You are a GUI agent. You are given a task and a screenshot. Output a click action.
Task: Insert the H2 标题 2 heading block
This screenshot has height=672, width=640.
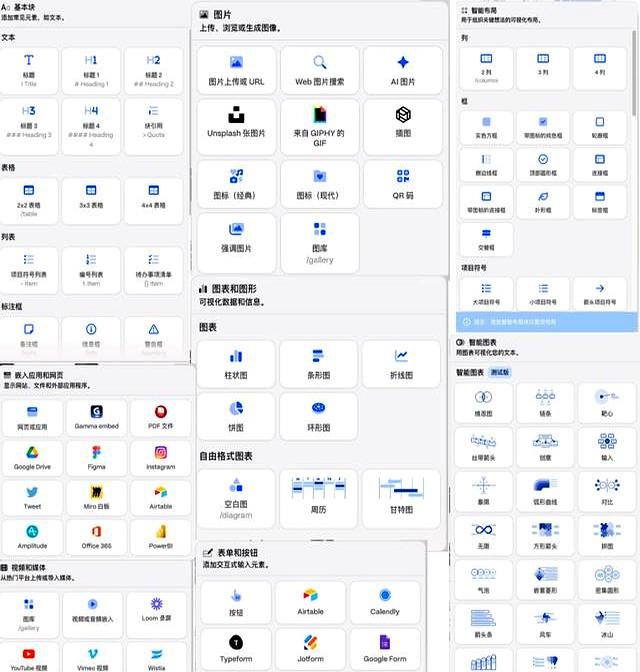(x=153, y=71)
